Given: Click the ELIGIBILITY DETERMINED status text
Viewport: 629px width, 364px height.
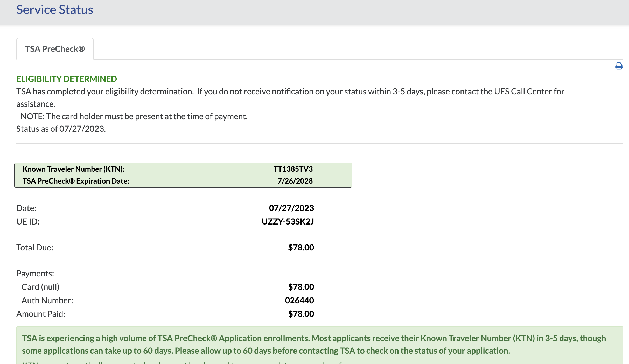Looking at the screenshot, I should coord(67,79).
